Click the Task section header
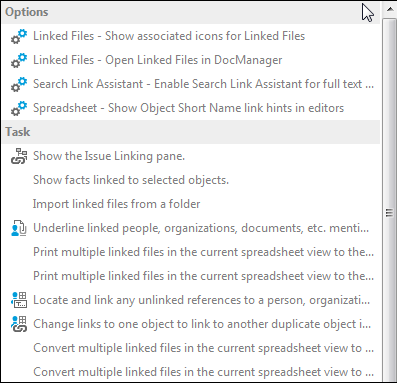This screenshot has height=383, width=397. click(x=191, y=132)
